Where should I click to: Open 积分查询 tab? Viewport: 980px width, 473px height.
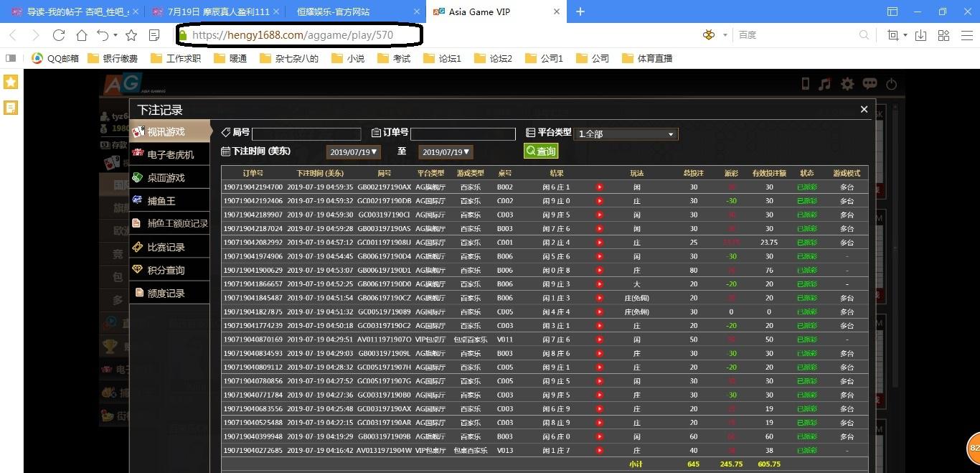tap(170, 270)
